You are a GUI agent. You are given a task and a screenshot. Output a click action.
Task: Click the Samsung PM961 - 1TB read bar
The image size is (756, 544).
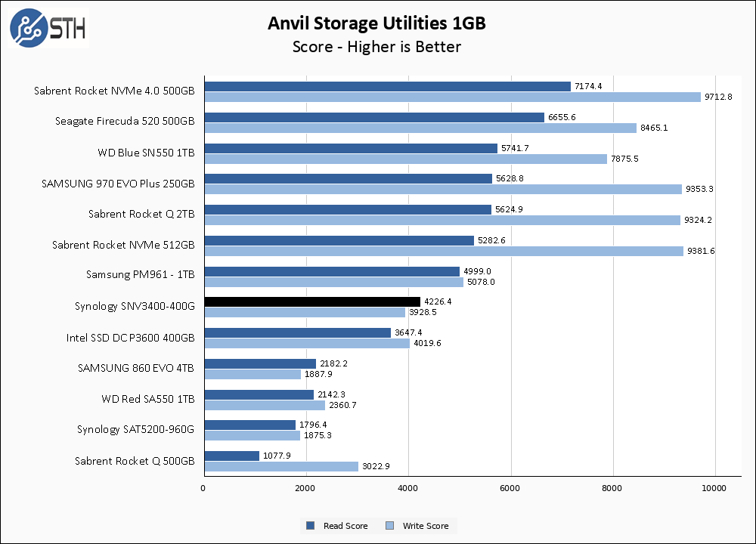click(x=331, y=271)
